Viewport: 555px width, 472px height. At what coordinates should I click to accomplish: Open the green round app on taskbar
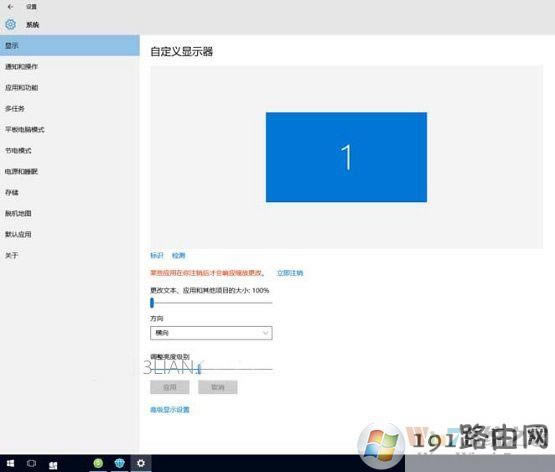click(98, 463)
